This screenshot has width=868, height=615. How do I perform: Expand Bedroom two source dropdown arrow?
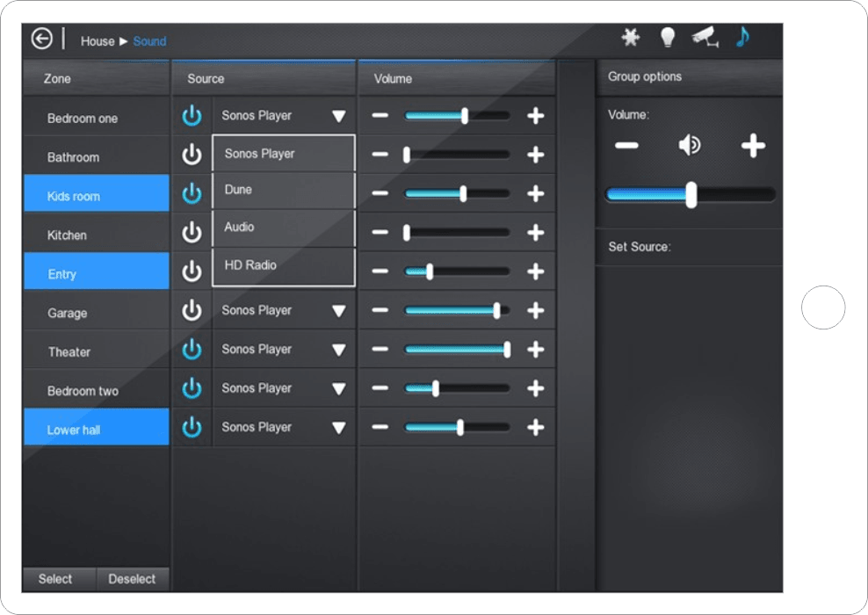[x=338, y=388]
